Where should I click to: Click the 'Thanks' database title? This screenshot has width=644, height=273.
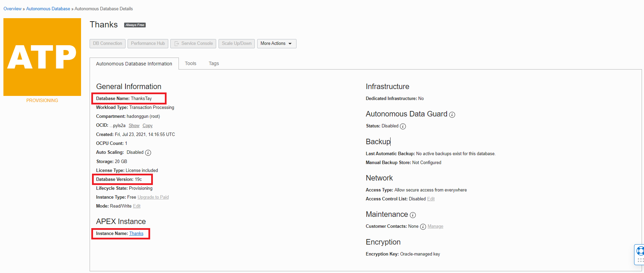point(104,25)
